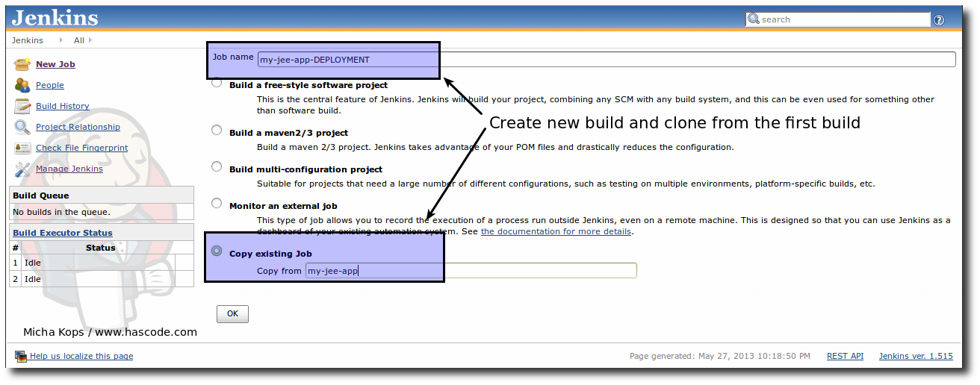The height and width of the screenshot is (385, 980).
Task: Select Build a maven2/3 project radio
Action: coord(217,130)
